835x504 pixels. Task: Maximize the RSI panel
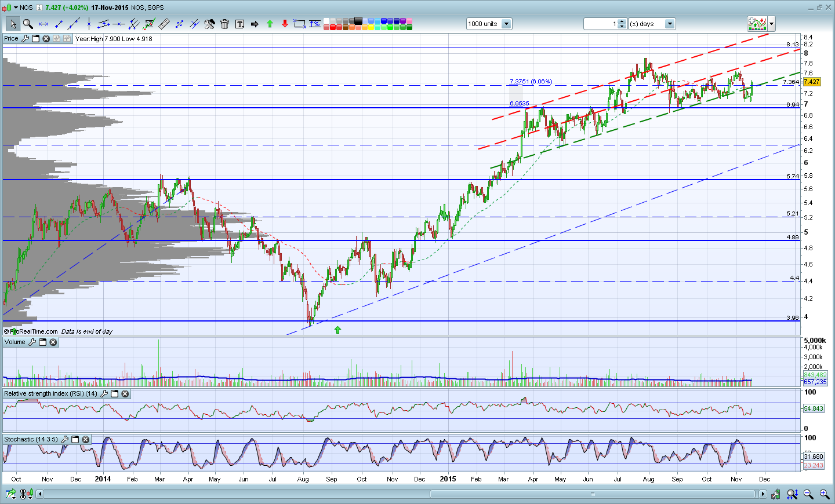114,394
